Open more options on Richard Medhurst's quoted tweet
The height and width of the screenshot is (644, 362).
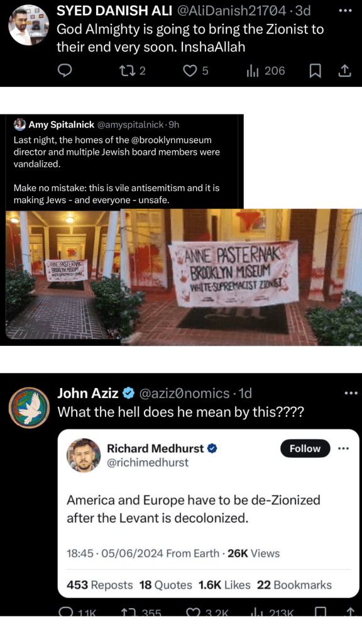pos(343,448)
